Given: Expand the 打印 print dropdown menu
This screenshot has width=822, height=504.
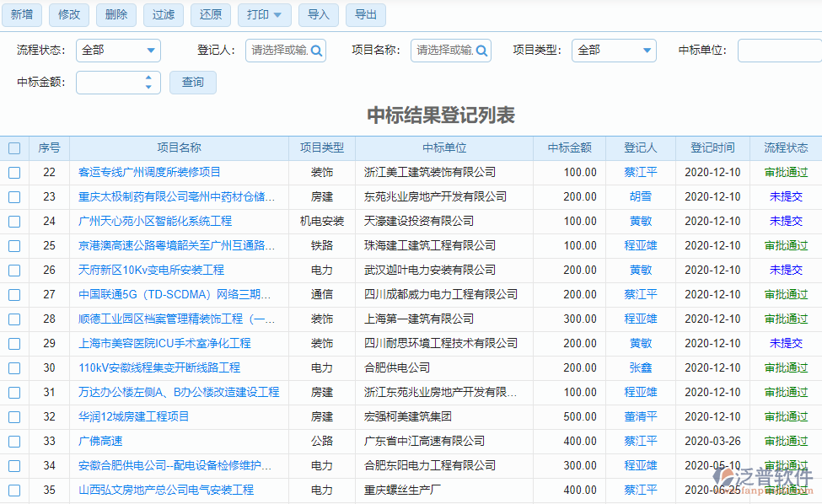Looking at the screenshot, I should coord(277,14).
